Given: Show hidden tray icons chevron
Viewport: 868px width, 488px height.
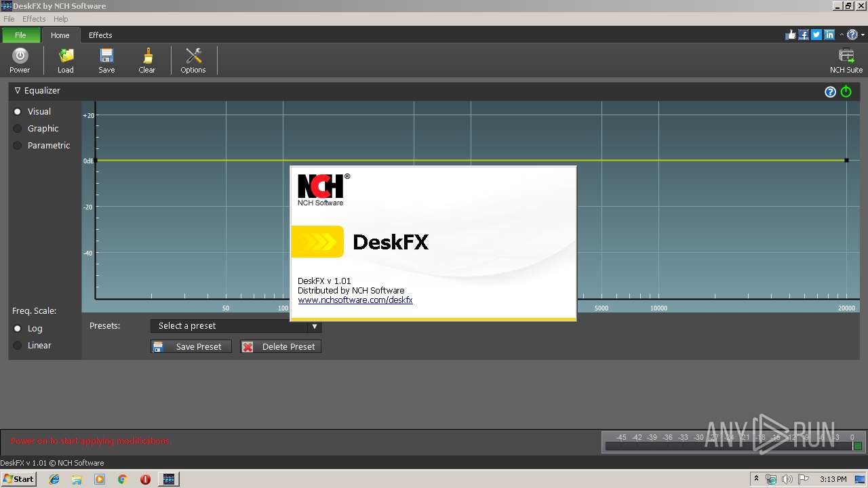Looking at the screenshot, I should coord(756,479).
